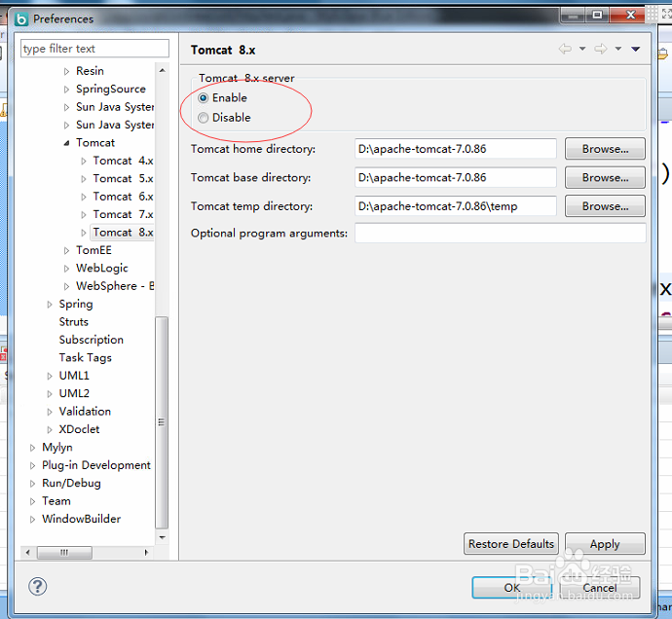Select Subscription in preferences tree

(92, 340)
